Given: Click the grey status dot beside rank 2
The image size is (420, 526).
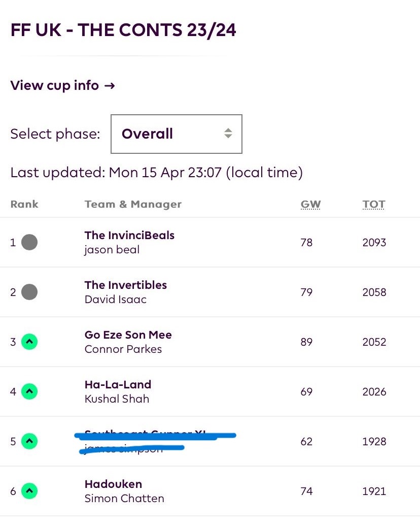Looking at the screenshot, I should click(29, 292).
